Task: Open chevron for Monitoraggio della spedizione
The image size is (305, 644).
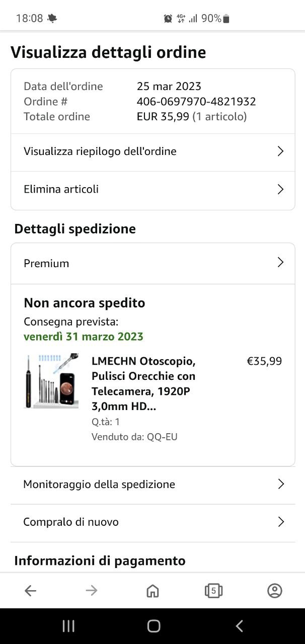Action: pos(281,484)
